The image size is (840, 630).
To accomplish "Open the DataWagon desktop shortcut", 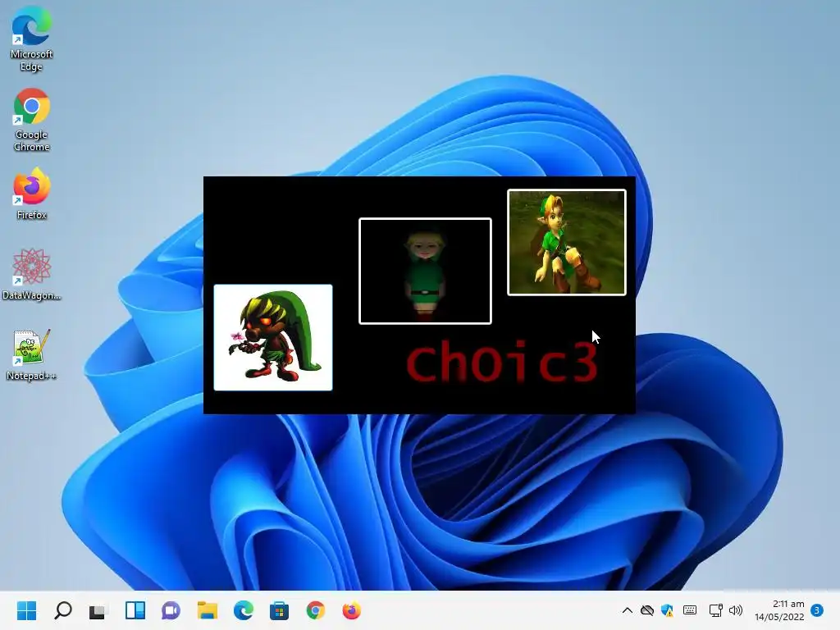I will point(31,274).
